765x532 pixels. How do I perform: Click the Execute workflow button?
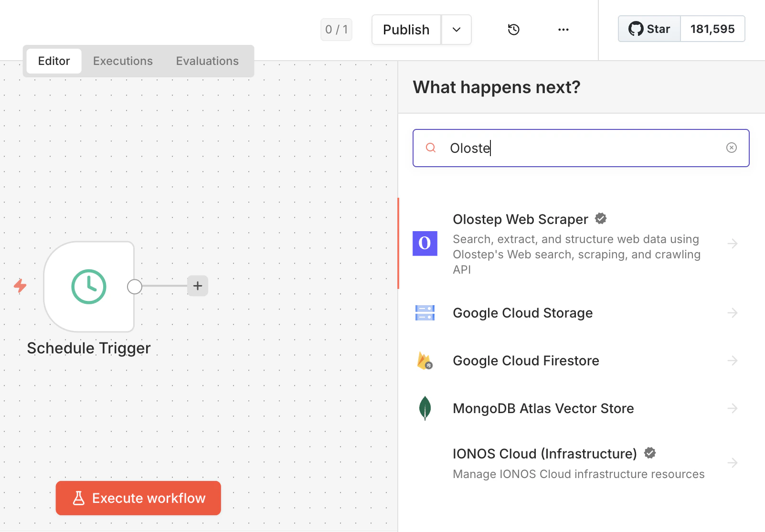pos(138,498)
